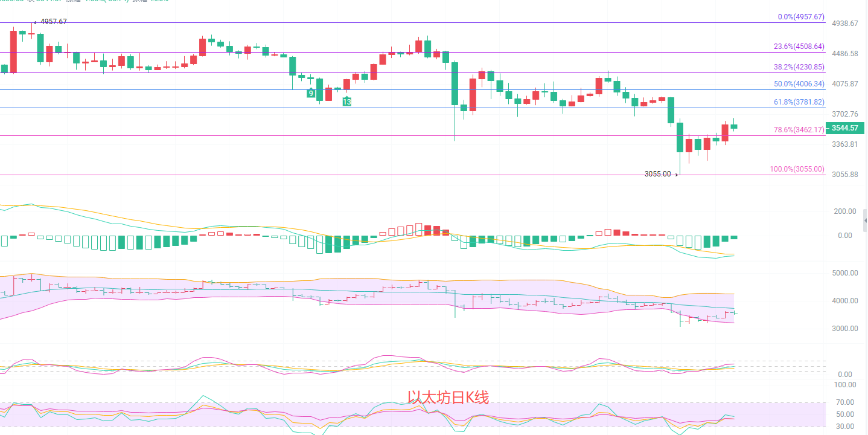Select the 78.6%(3462.17) Fibonacci label

(x=799, y=130)
